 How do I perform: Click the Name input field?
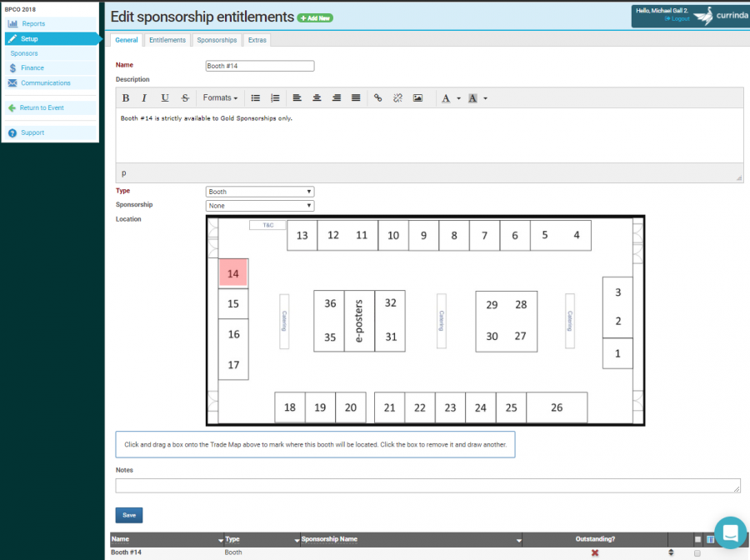[x=260, y=66]
